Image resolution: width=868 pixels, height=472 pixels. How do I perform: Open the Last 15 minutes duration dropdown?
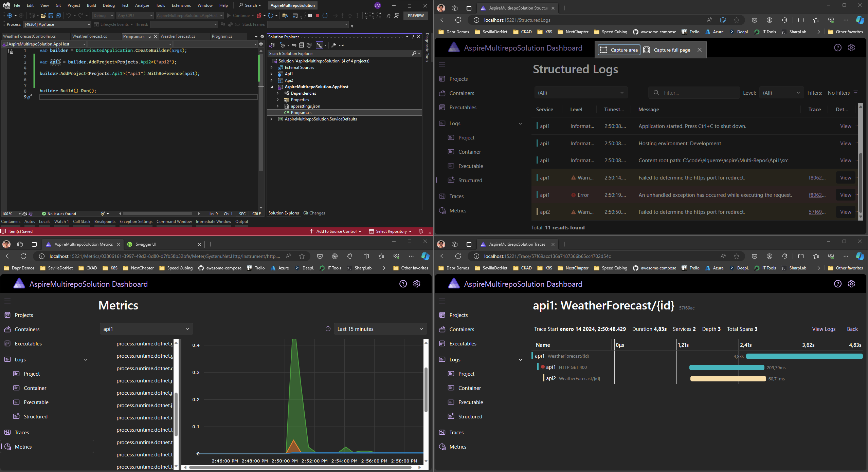click(380, 329)
